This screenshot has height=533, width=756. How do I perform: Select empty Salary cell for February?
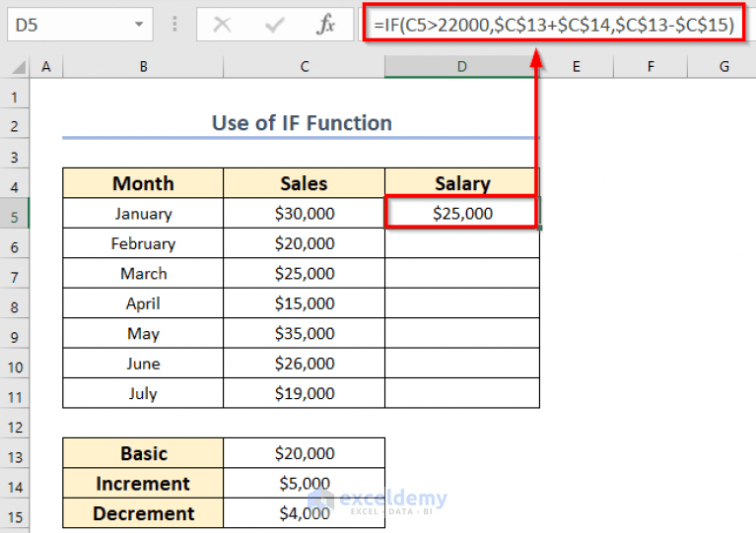click(462, 243)
